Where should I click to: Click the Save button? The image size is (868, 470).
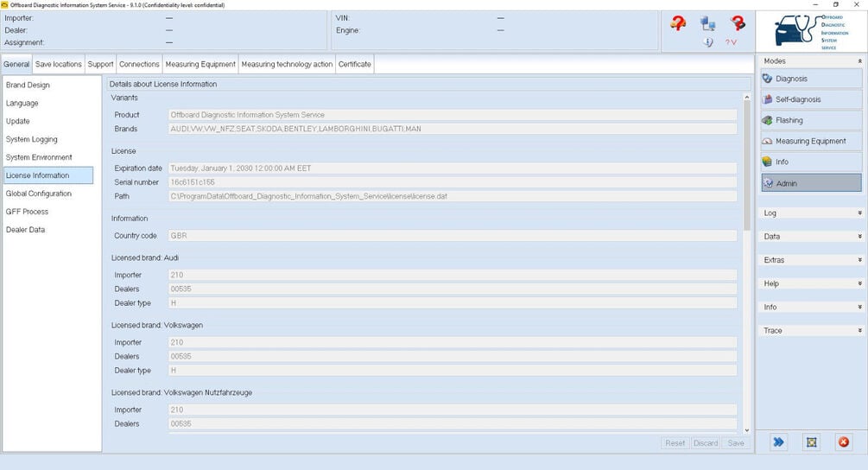pos(736,443)
